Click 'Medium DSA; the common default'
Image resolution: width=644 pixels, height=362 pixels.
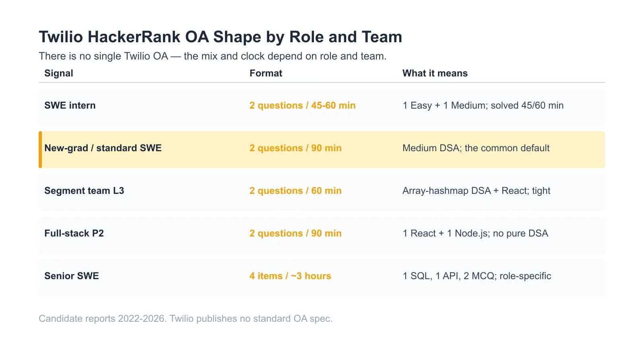click(476, 148)
